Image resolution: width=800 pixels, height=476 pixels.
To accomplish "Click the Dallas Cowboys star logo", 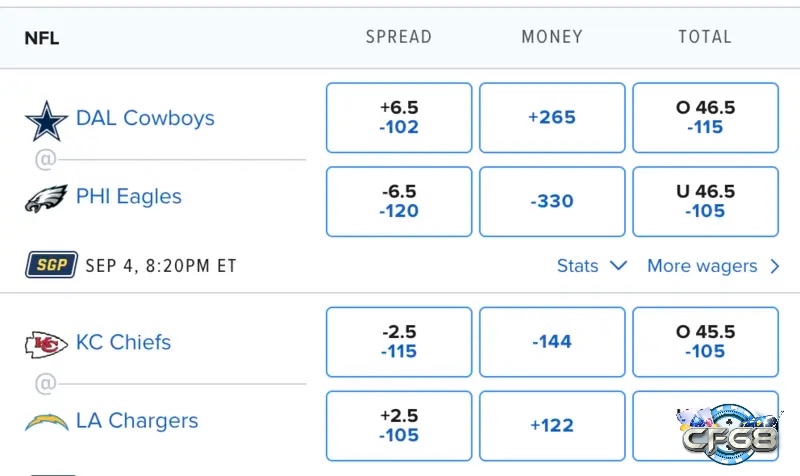I will 46,121.
